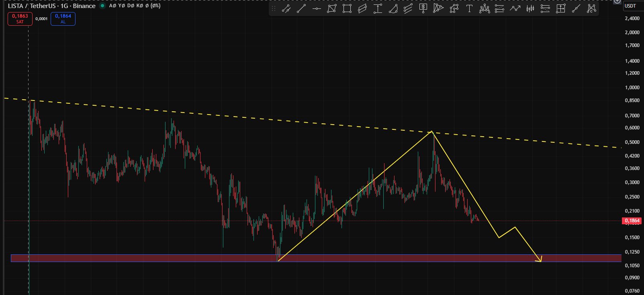Select the Fibonacci retracement levels tool

545,9
